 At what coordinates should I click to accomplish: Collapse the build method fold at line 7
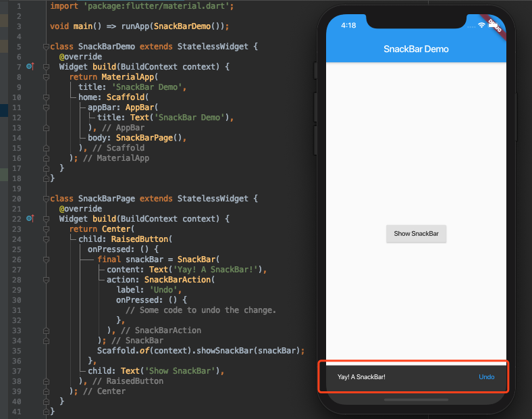pos(46,67)
